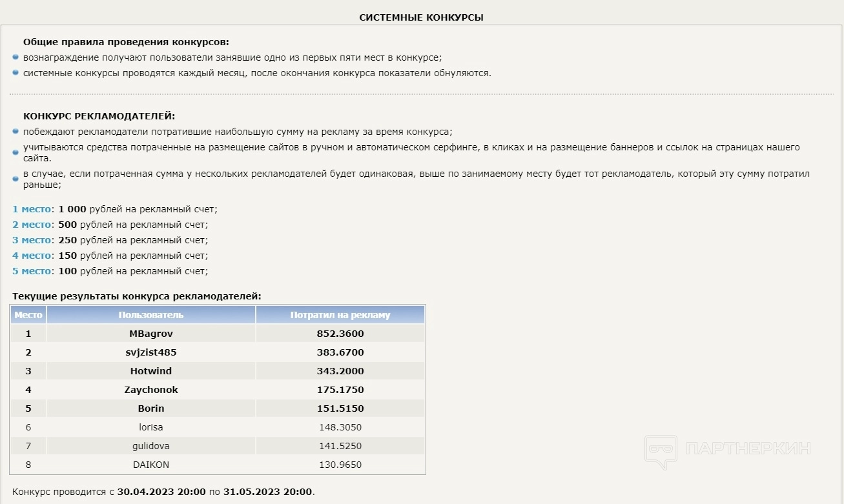Click the username gulidova in row 7
This screenshot has height=504, width=844.
151,446
